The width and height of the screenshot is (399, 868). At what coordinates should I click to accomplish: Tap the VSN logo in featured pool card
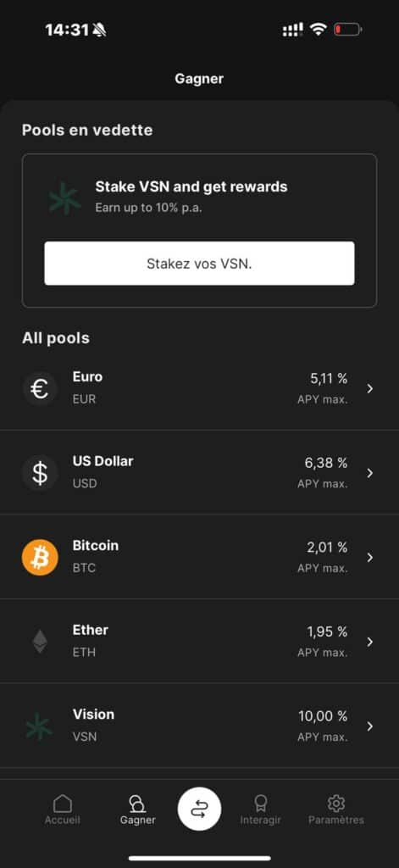64,198
